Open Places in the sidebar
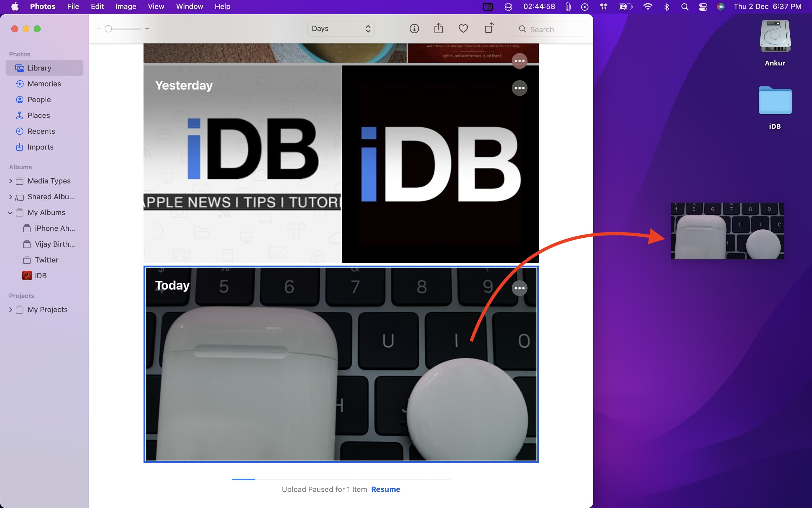This screenshot has height=508, width=812. click(x=45, y=115)
